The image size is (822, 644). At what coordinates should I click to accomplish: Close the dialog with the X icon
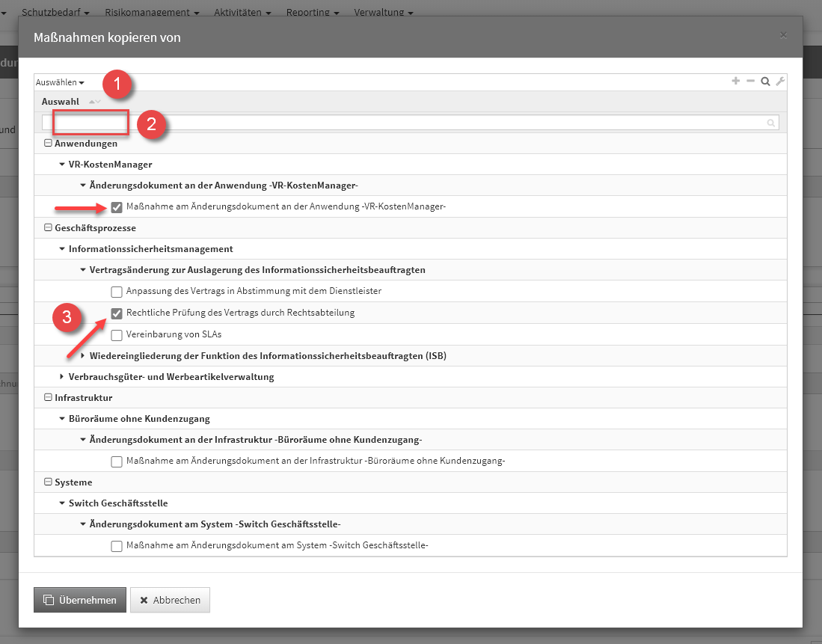pos(783,35)
